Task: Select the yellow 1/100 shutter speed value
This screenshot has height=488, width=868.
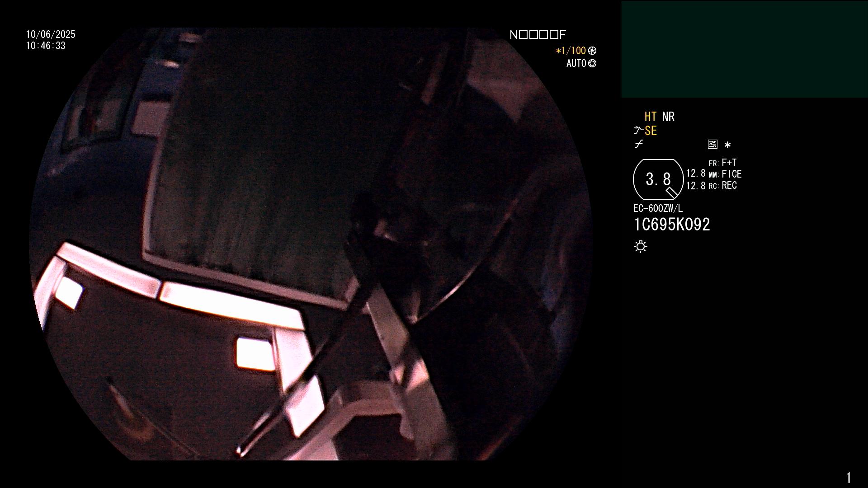Action: click(x=571, y=51)
